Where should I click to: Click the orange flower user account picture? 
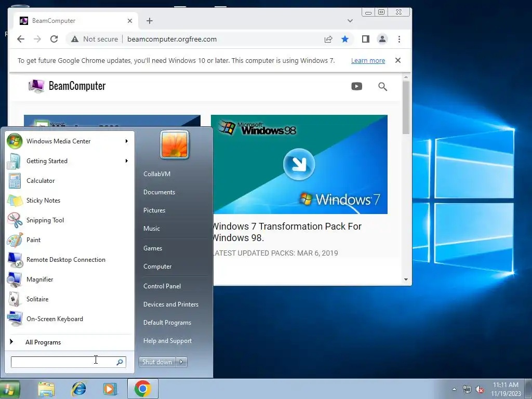click(175, 144)
